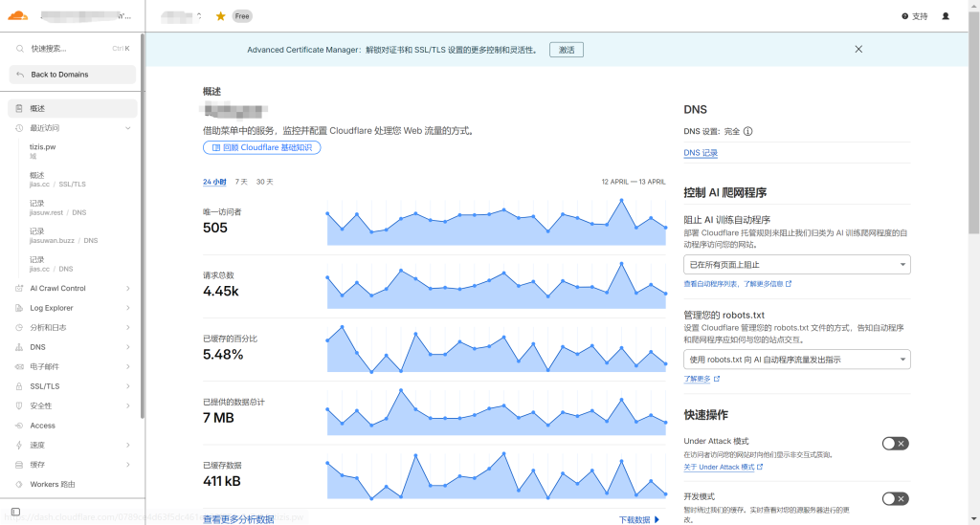The image size is (980, 525).
Task: Select the 7 天 tab
Action: click(241, 182)
